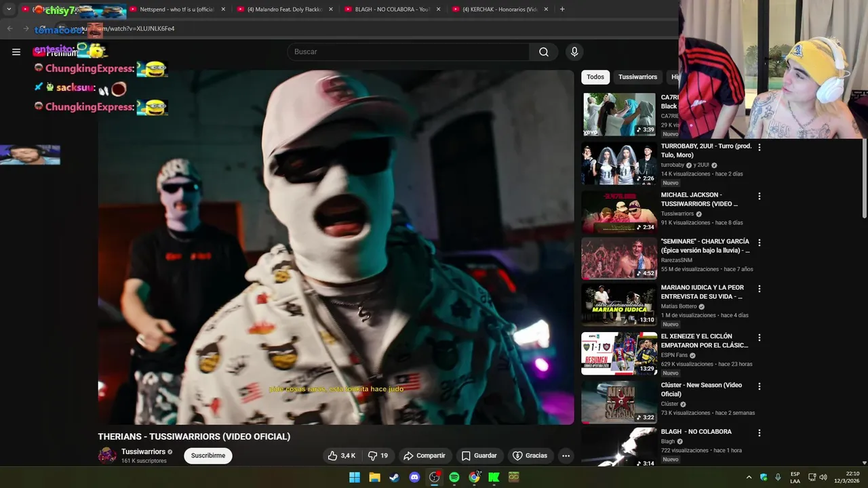Open options menu for MICHAEL JACKSON video

click(759, 196)
